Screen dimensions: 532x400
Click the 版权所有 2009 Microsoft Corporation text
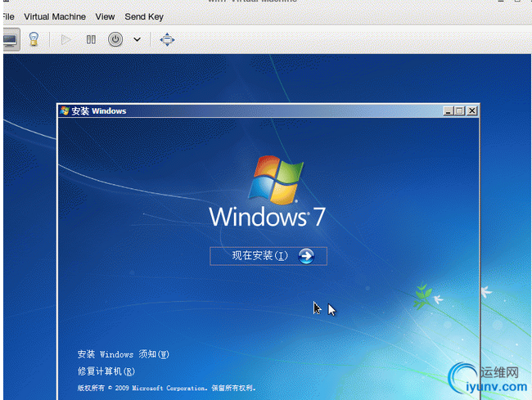pos(166,388)
